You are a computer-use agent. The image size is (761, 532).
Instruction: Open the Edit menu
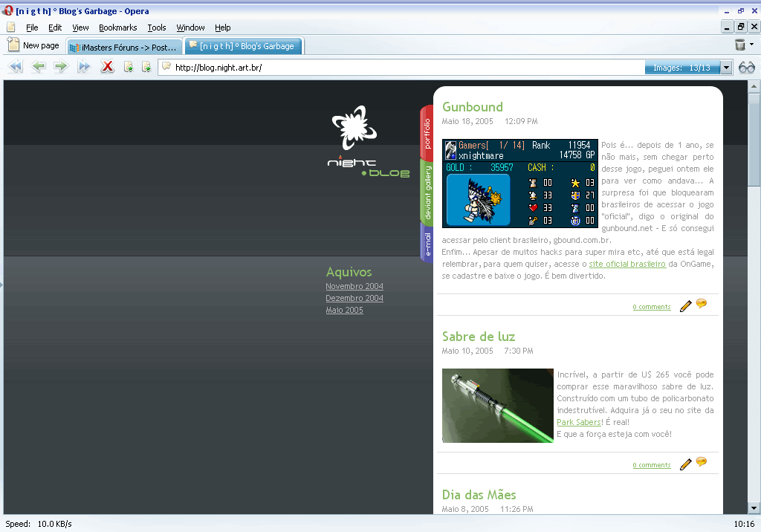click(x=55, y=27)
